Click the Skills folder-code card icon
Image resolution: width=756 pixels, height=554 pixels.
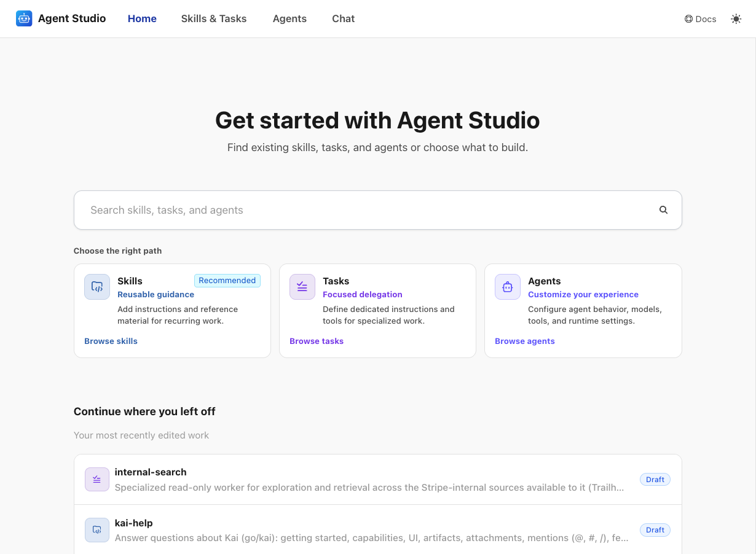[97, 287]
